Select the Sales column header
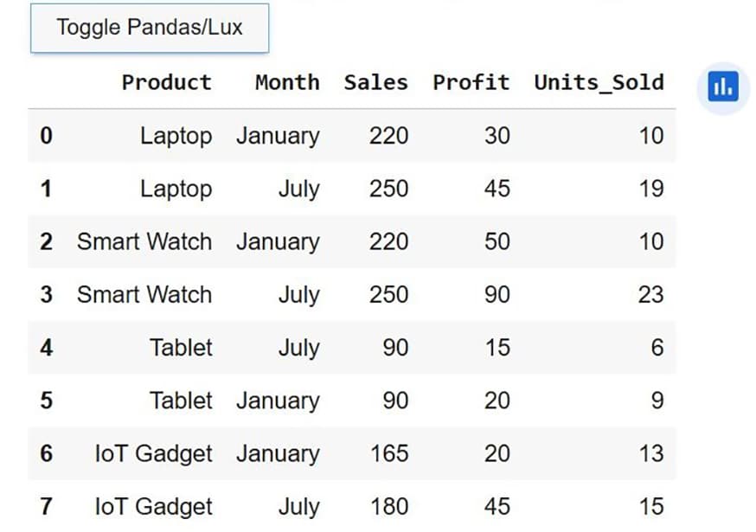The height and width of the screenshot is (532, 756). (376, 83)
